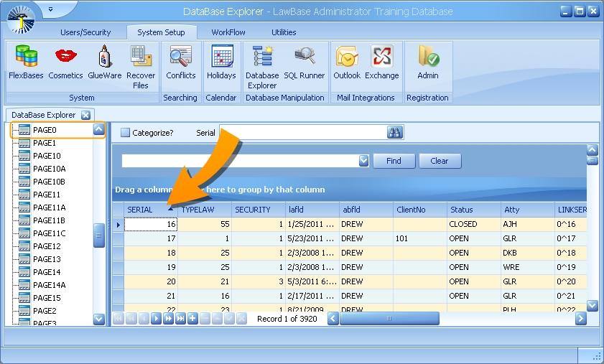Jump to next page of records
The image size is (604, 364).
168,319
